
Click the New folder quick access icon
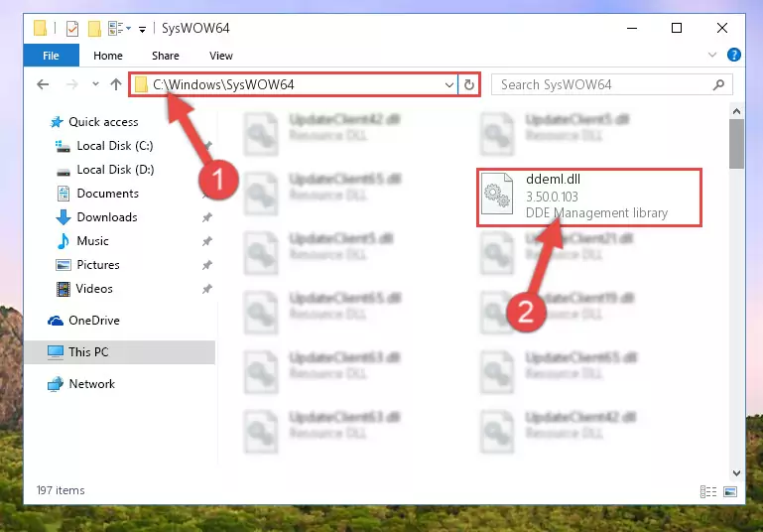(94, 29)
